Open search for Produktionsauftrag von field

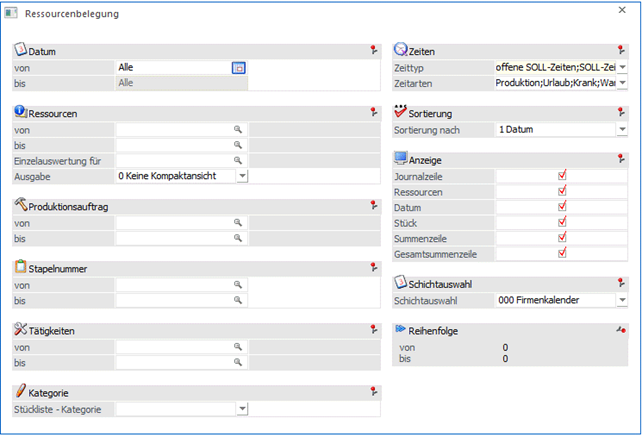coord(238,223)
